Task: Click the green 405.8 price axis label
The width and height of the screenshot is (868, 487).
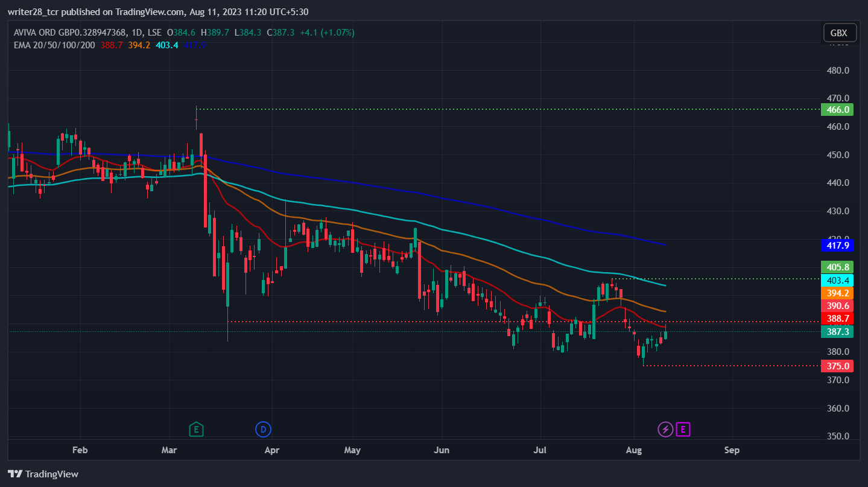Action: coord(837,267)
